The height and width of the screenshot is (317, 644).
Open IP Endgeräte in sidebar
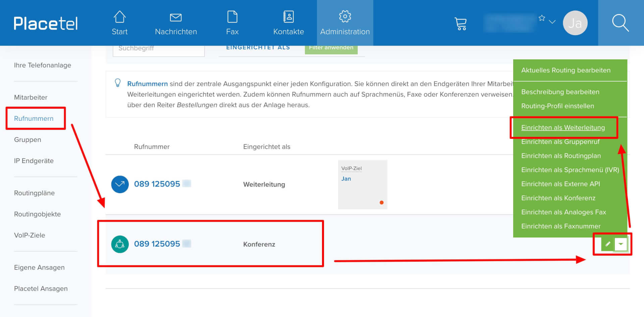[x=34, y=161]
